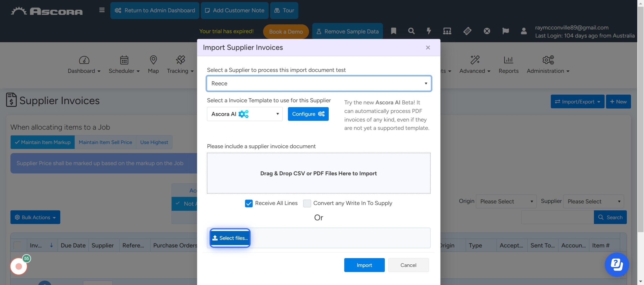Click Book a Demo button

coord(286,31)
